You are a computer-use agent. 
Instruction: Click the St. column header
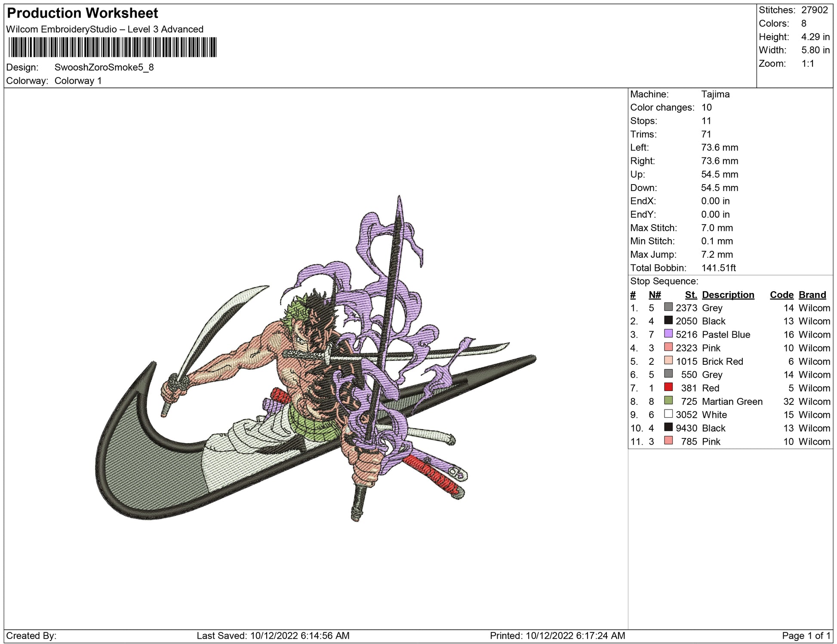tap(691, 295)
